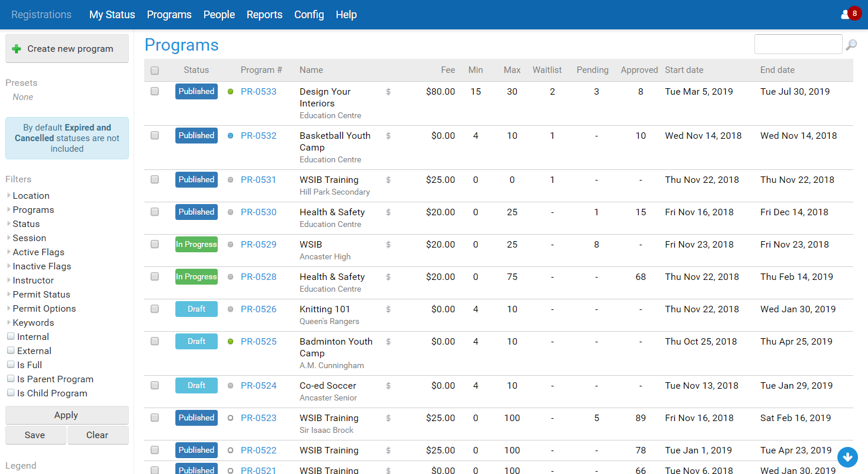868x474 pixels.
Task: Enable the External filter checkbox
Action: [x=11, y=351]
